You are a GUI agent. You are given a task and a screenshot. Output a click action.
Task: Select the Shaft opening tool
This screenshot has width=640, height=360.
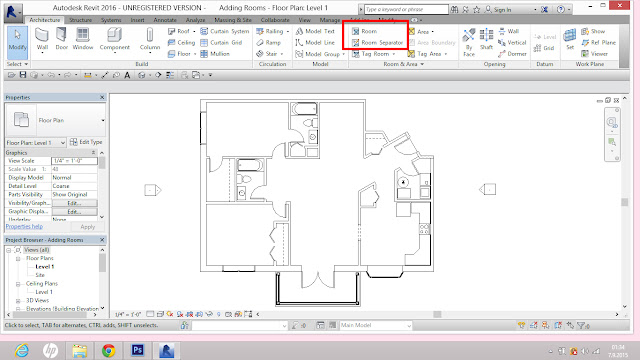(x=486, y=40)
